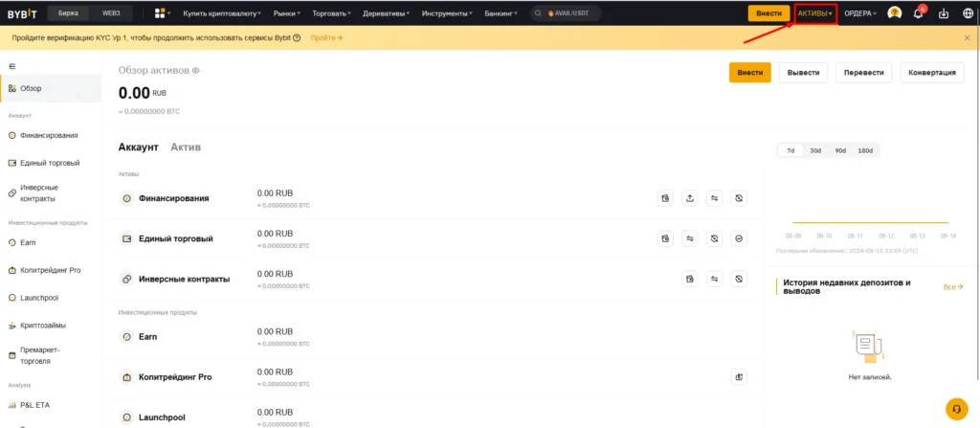Click the AVAIL/USDT search field

(566, 13)
